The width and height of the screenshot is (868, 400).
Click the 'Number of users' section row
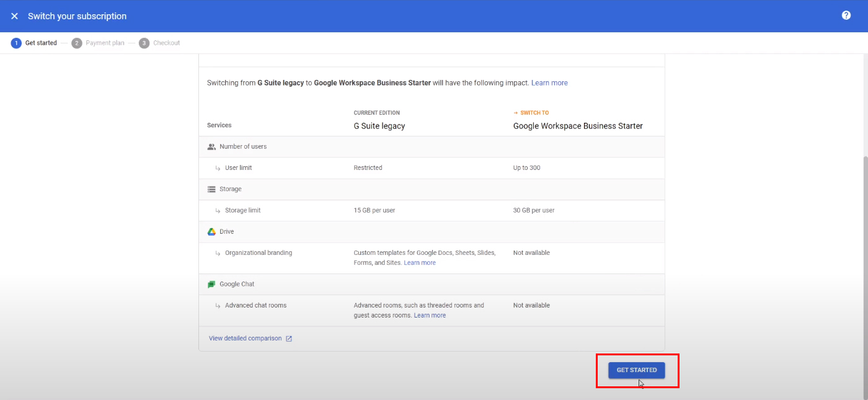pyautogui.click(x=432, y=147)
